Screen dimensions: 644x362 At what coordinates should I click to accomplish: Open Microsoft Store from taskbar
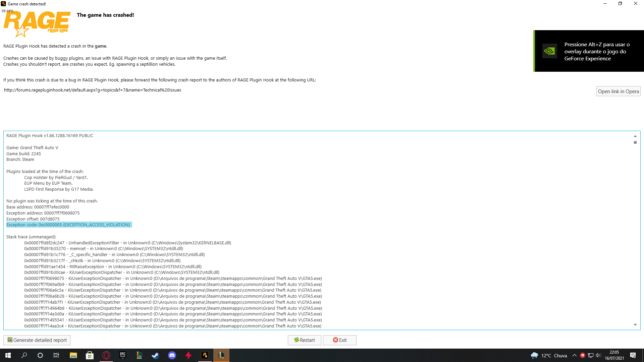point(90,355)
